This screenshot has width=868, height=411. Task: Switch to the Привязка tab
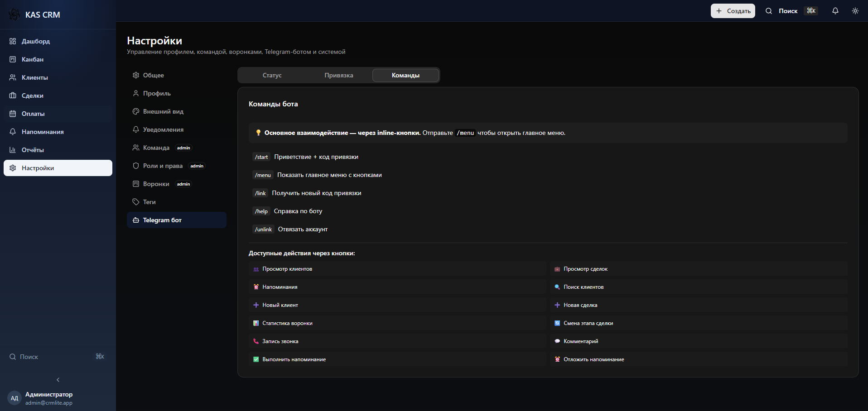click(339, 75)
